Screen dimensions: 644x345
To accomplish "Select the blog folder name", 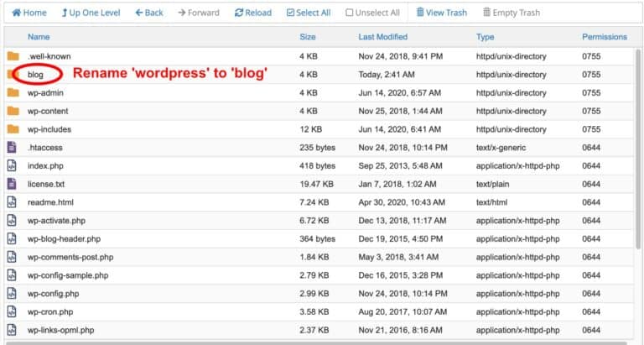I will tap(35, 75).
